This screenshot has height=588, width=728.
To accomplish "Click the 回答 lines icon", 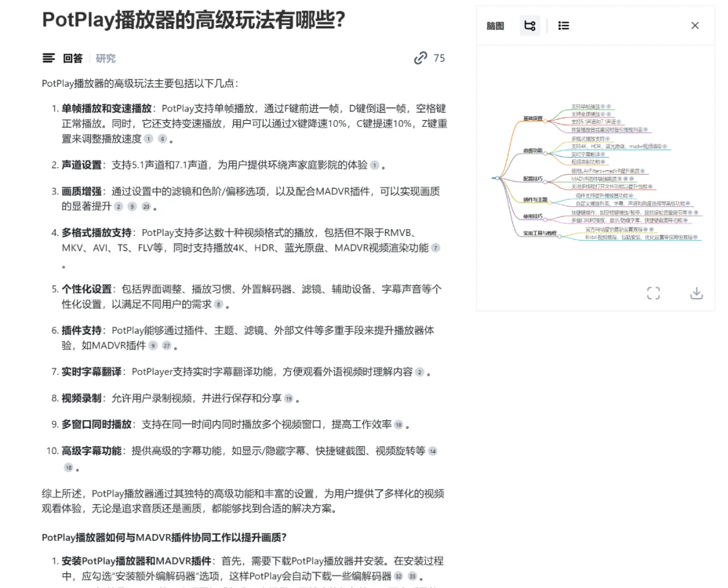I will click(x=49, y=58).
